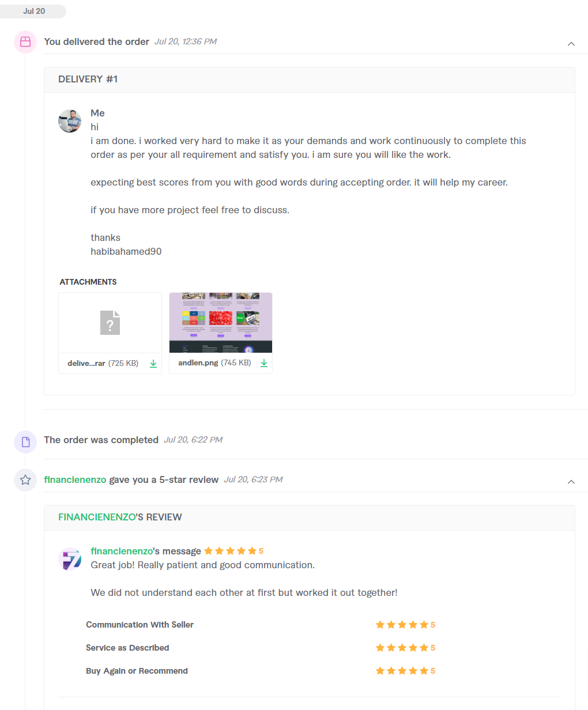Download the delive...rar attachment via its download icon
This screenshot has width=588, height=710.
pyautogui.click(x=153, y=364)
